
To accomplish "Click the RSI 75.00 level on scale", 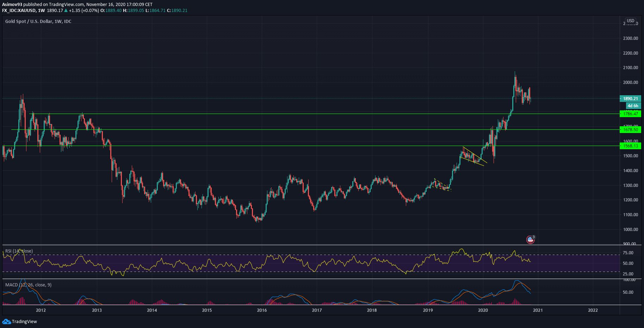I will point(628,253).
